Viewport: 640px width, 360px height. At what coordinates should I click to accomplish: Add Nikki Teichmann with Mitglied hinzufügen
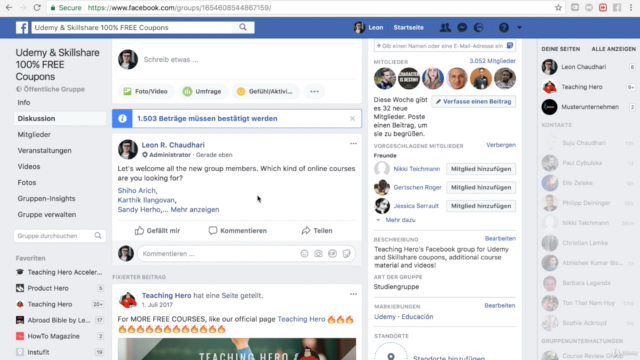click(x=481, y=169)
